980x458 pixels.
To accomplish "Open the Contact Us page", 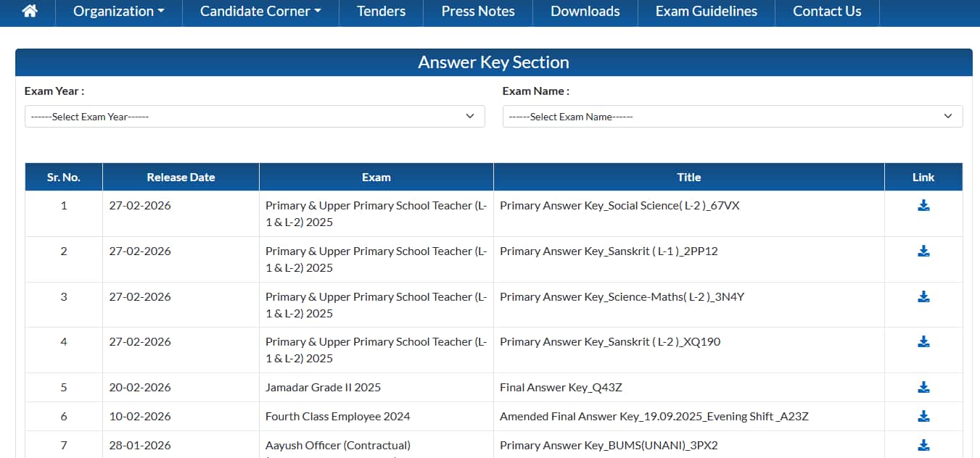I will (827, 12).
